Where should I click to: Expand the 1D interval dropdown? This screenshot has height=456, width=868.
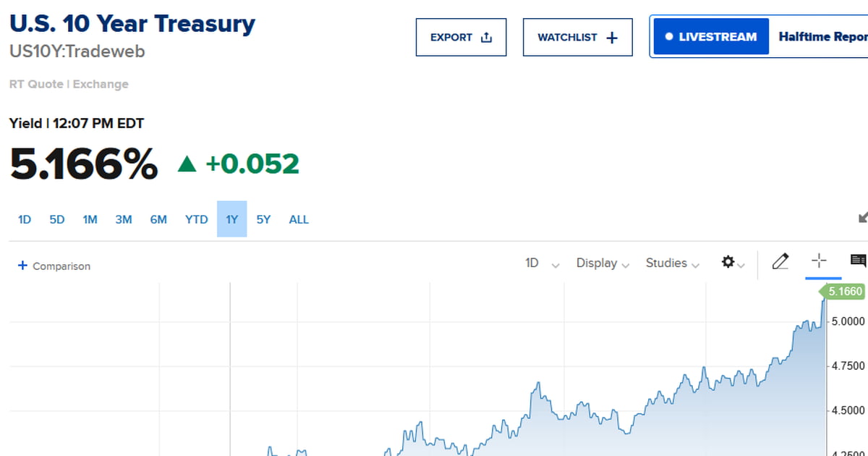(x=542, y=263)
